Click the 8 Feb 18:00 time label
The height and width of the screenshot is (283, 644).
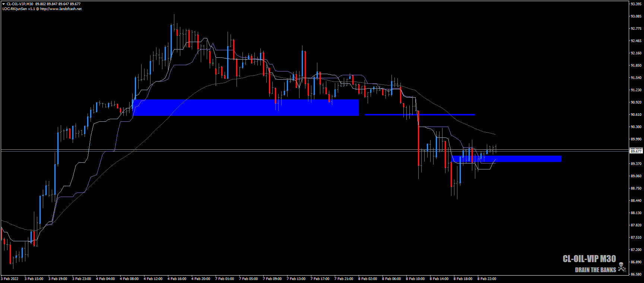(463, 279)
